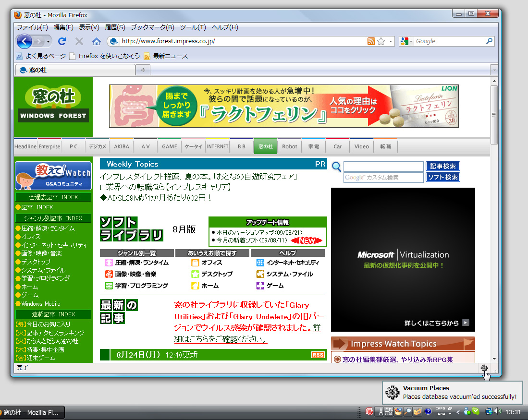This screenshot has height=420, width=528.
Task: Open the bookmark star dropdown arrow
Action: [x=391, y=41]
